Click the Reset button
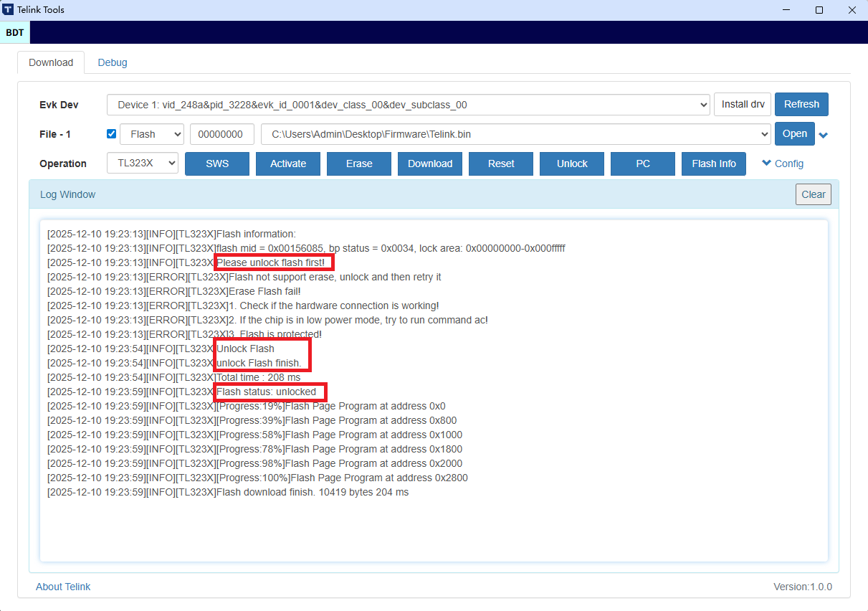 tap(501, 164)
